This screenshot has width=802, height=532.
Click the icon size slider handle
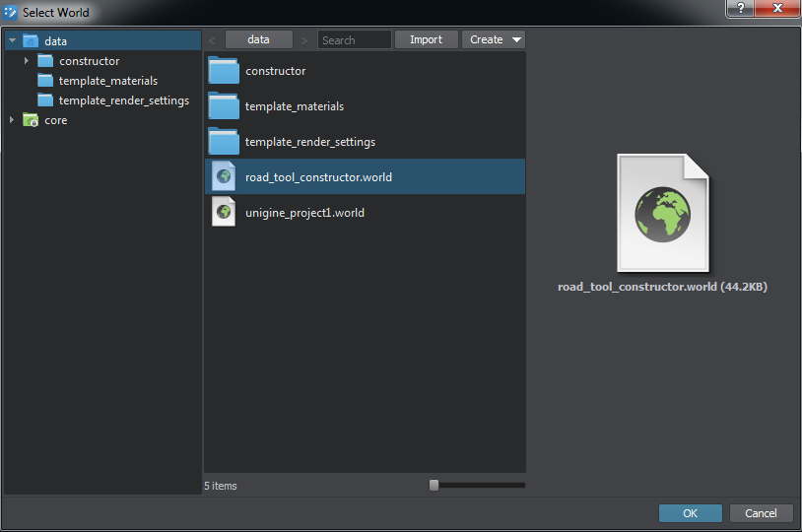434,485
